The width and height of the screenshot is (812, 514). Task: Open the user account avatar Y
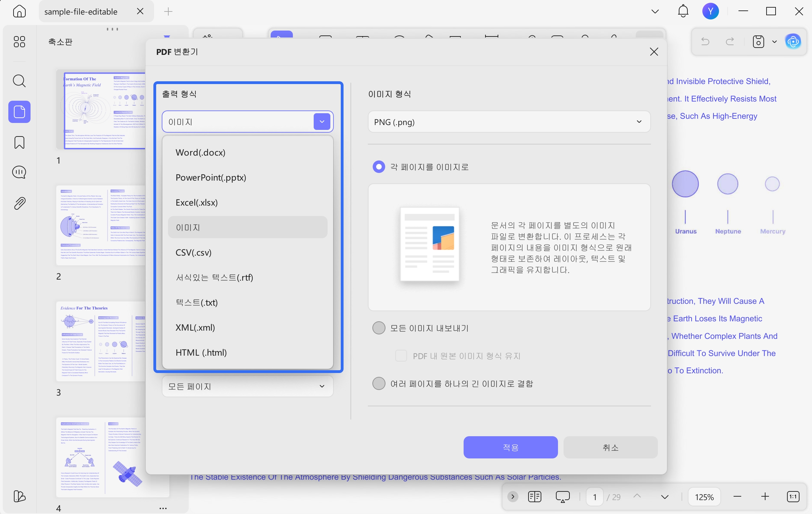coord(710,11)
